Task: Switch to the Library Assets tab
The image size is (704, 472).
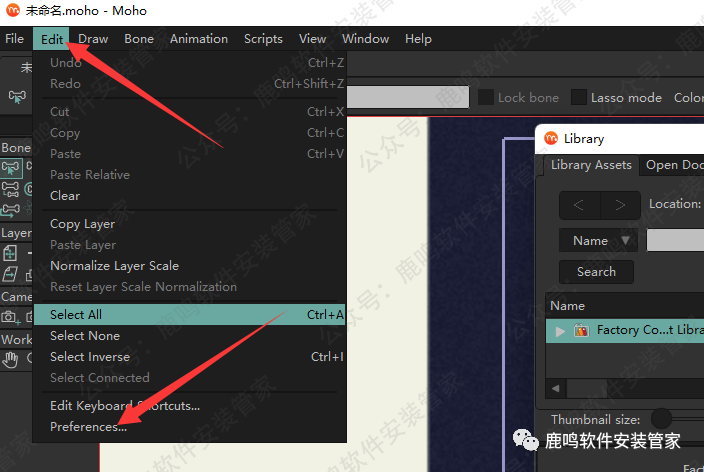Action: point(591,165)
